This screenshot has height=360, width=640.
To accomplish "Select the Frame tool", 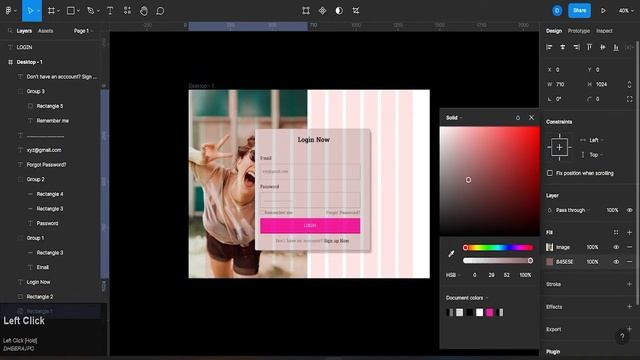I will click(x=51, y=11).
